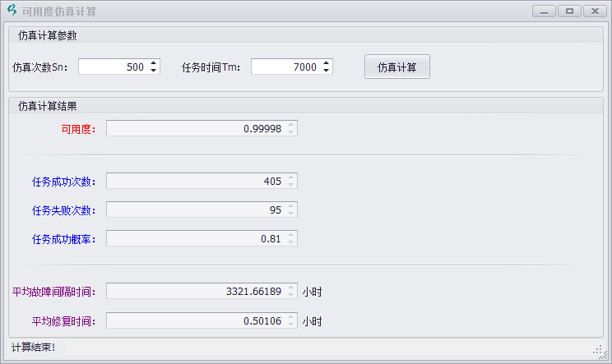Increase 仿真次数Sn with the up arrow
Image resolution: width=612 pixels, height=364 pixels.
point(154,63)
